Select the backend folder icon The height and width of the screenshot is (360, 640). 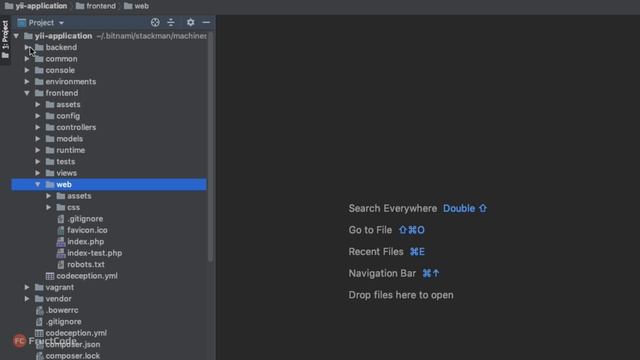tap(39, 47)
